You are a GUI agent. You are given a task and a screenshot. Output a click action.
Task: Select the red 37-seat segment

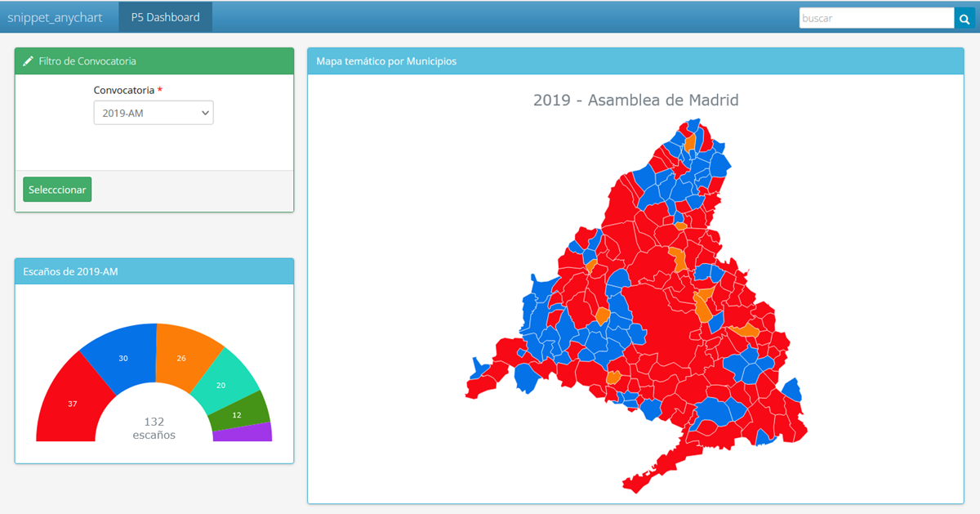(70, 402)
